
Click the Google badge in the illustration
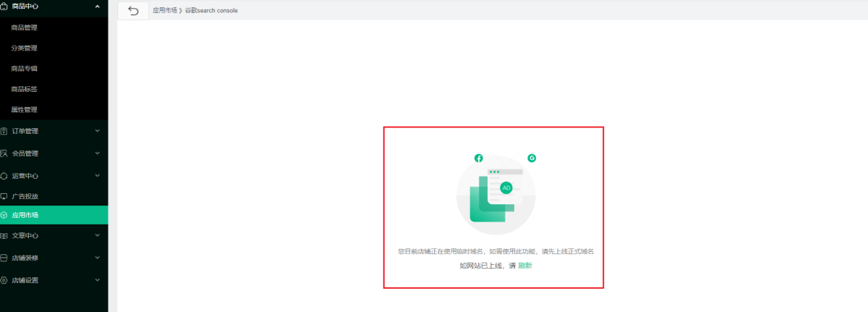[x=532, y=158]
